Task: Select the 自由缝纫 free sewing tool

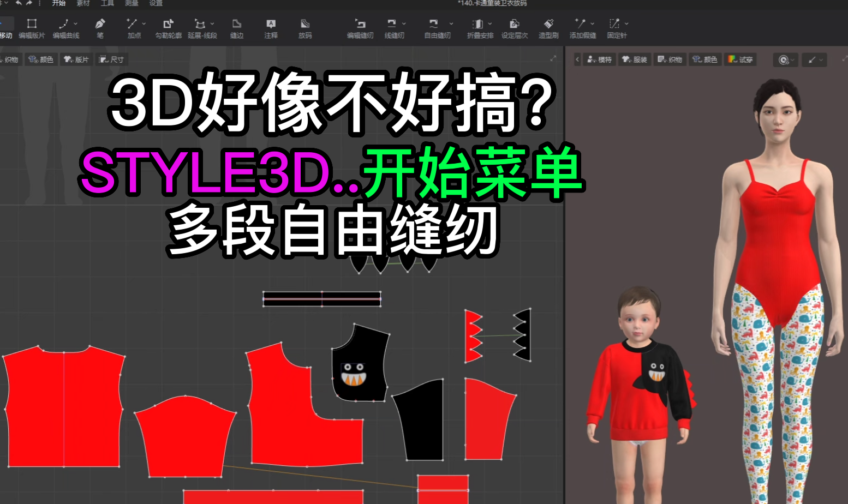Action: coord(437,28)
